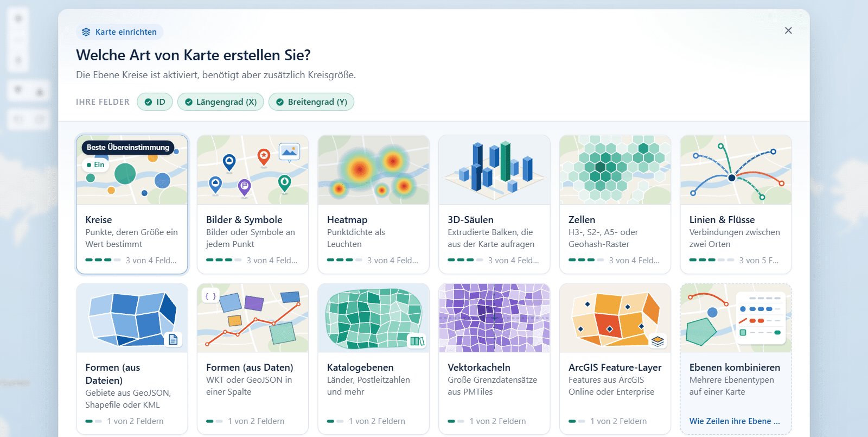Click 'H3-, S2-, A5- oder Geohash-Raster' text
This screenshot has width=868, height=437.
click(603, 238)
